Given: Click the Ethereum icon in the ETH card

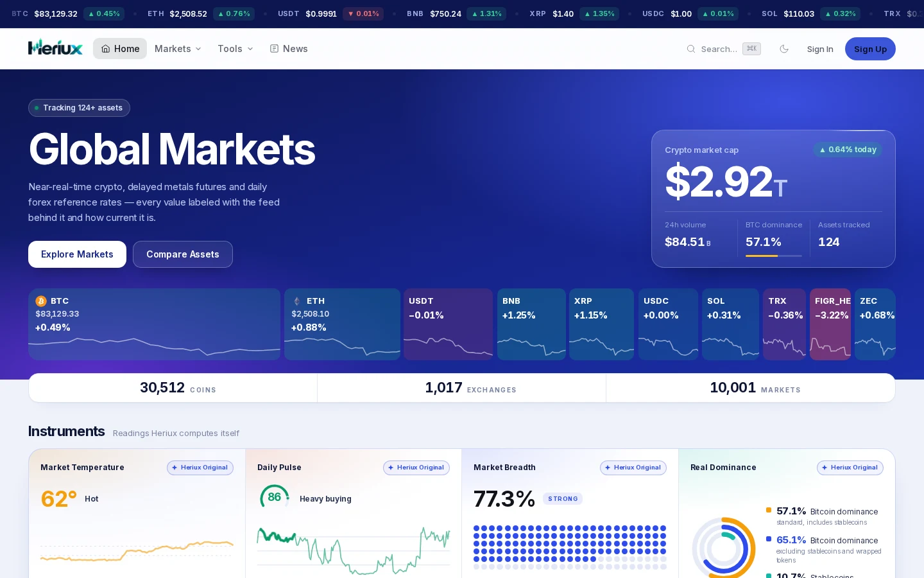Looking at the screenshot, I should 296,301.
